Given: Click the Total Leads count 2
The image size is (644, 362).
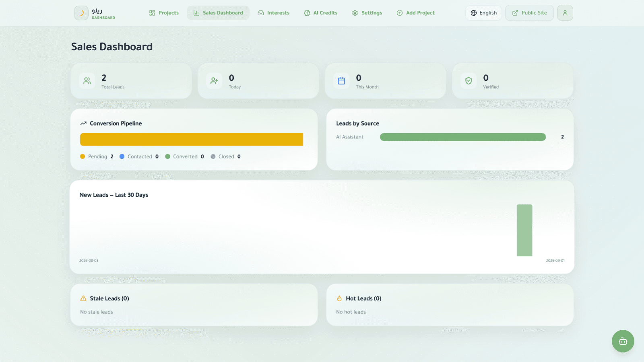Looking at the screenshot, I should tap(104, 78).
